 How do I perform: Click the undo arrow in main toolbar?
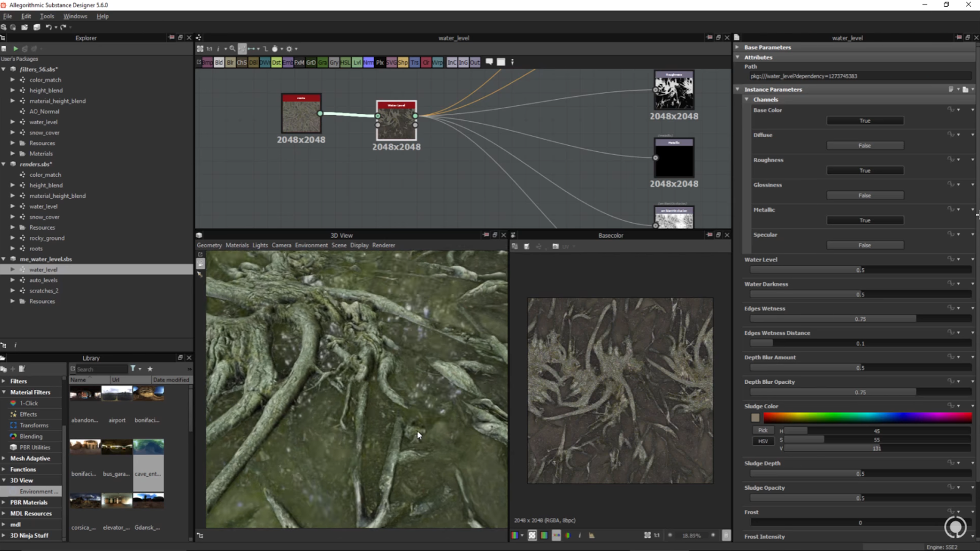pyautogui.click(x=48, y=27)
